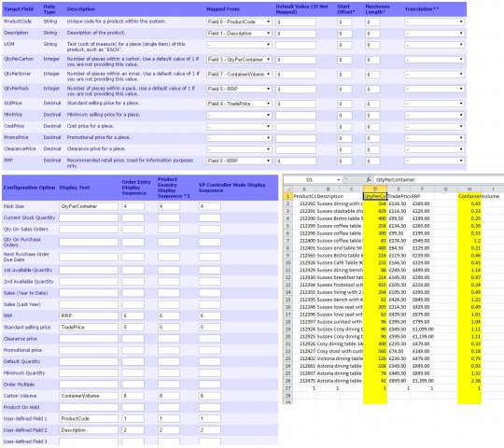Click Current Stock Quantity Display Text field
Screen dimensions: 504x448
89,217
